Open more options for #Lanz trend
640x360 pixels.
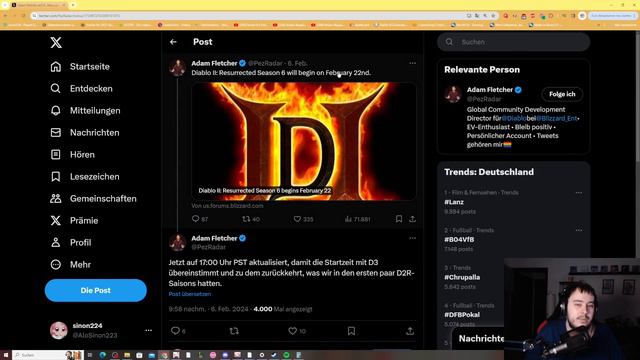579,193
